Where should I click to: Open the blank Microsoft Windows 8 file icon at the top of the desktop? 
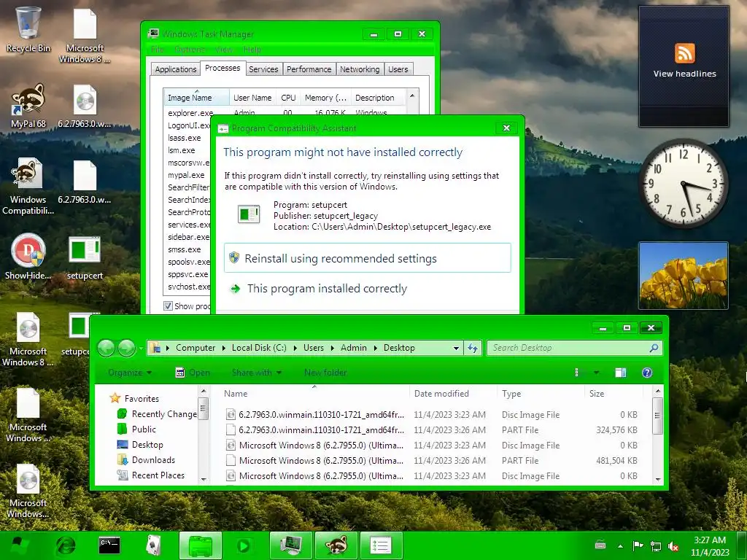tap(85, 36)
